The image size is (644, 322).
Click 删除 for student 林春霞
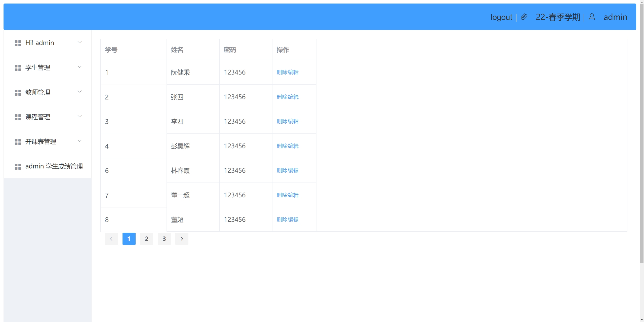(282, 170)
